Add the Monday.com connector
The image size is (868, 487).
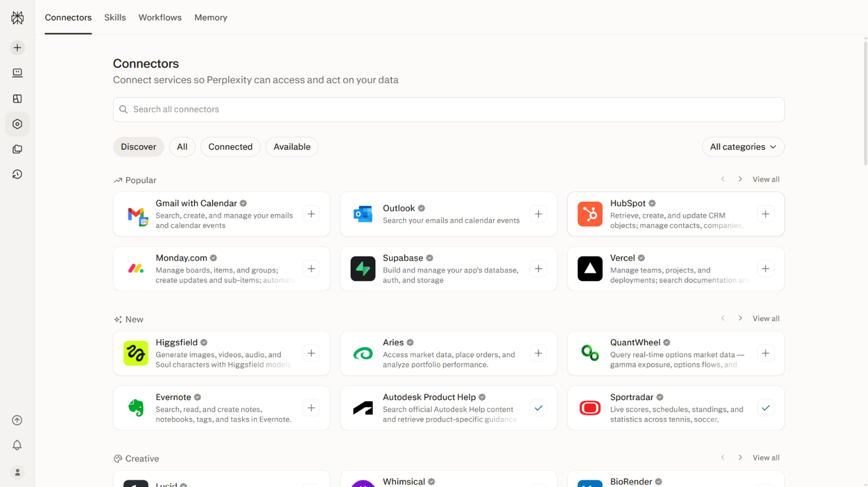[312, 269]
